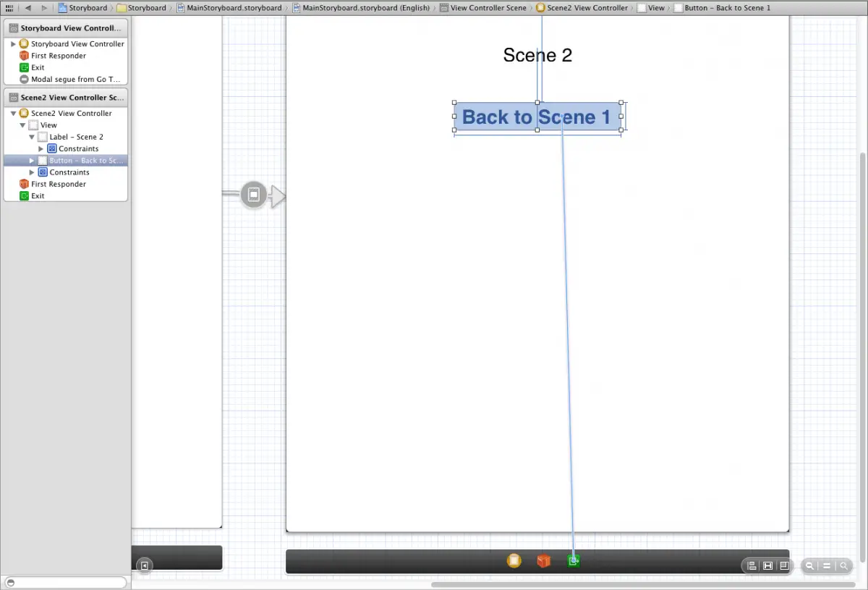Zoom out the storyboard canvas
The image size is (868, 590).
tap(810, 566)
